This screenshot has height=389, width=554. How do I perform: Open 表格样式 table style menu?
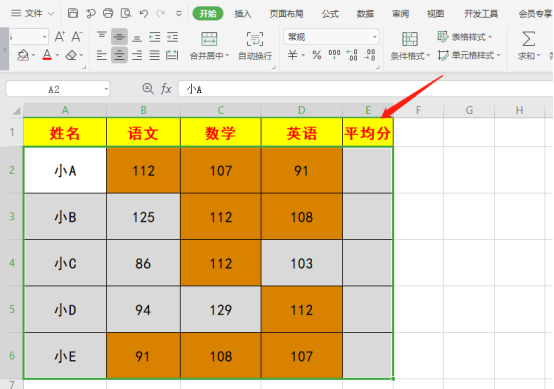tap(464, 37)
